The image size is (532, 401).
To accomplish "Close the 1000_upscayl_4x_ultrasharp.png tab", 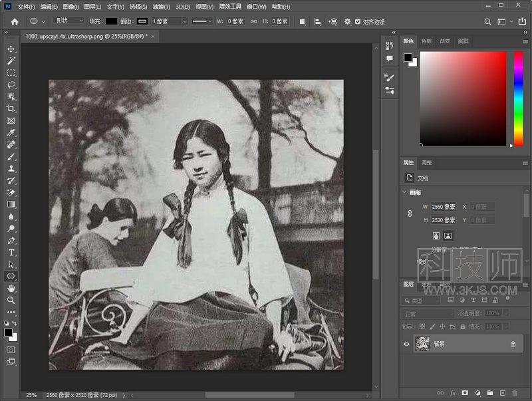I will pyautogui.click(x=153, y=37).
